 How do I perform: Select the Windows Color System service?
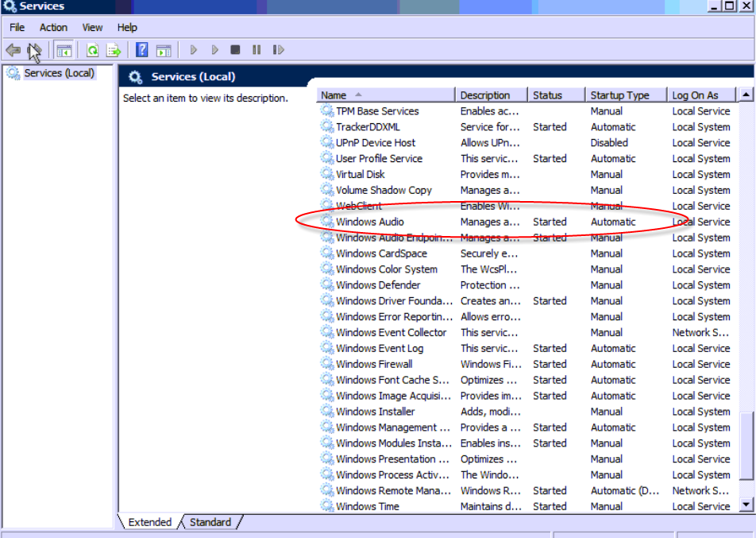[x=527, y=269]
